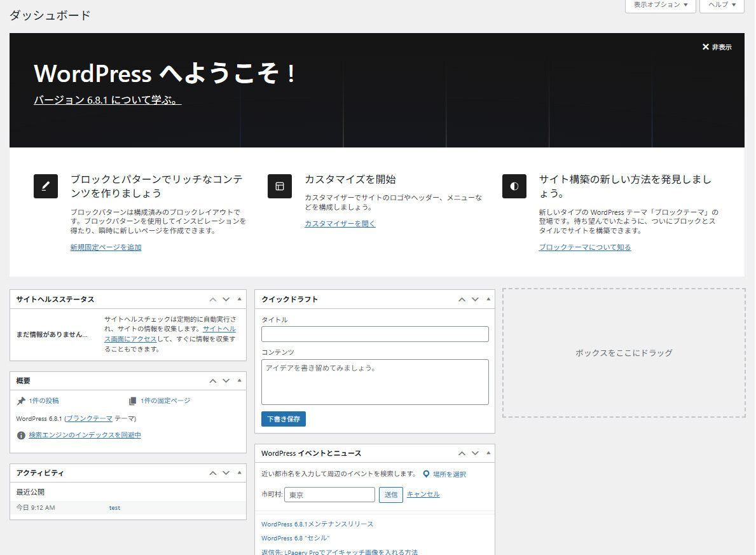Move WordPress イベントとニュース box down
756x555 pixels.
point(475,453)
